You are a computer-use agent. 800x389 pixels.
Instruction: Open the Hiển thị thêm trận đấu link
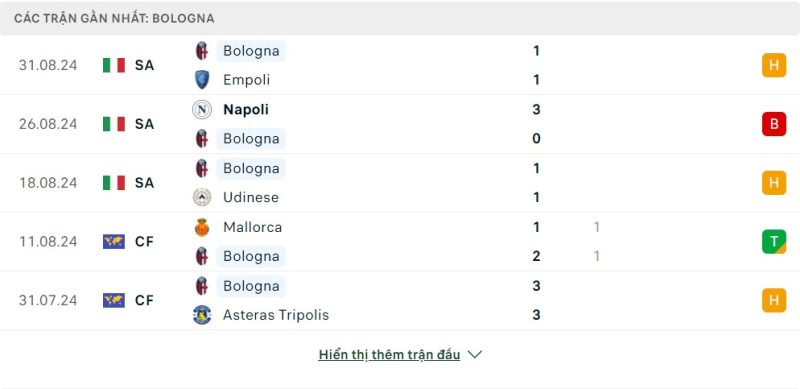point(389,355)
